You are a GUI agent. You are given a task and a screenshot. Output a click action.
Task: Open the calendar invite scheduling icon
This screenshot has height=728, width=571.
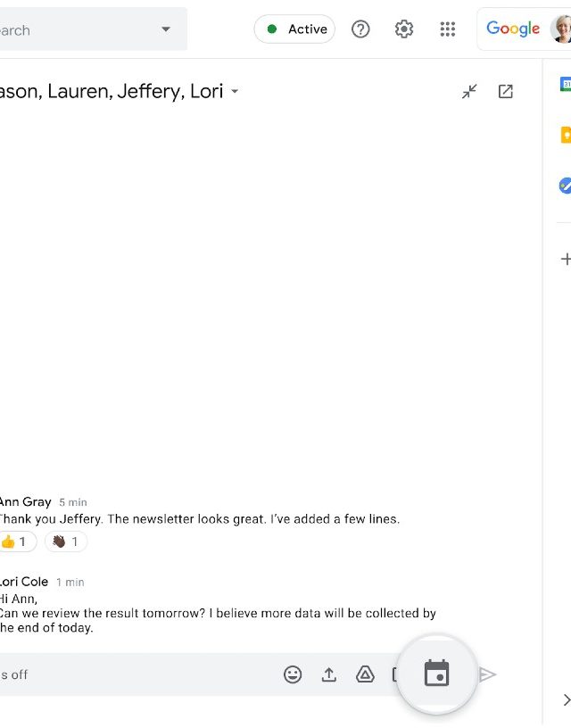pos(436,674)
